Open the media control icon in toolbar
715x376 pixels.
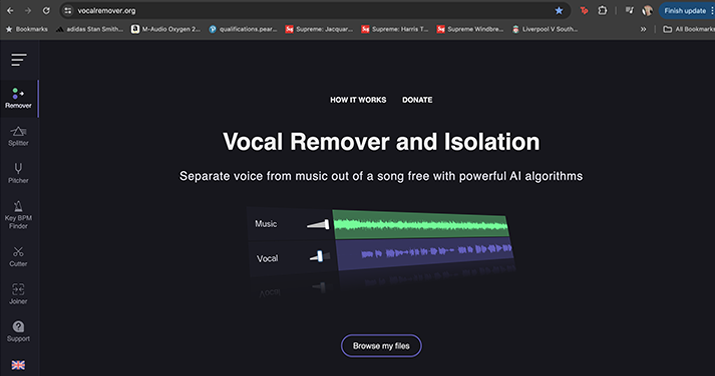point(629,10)
